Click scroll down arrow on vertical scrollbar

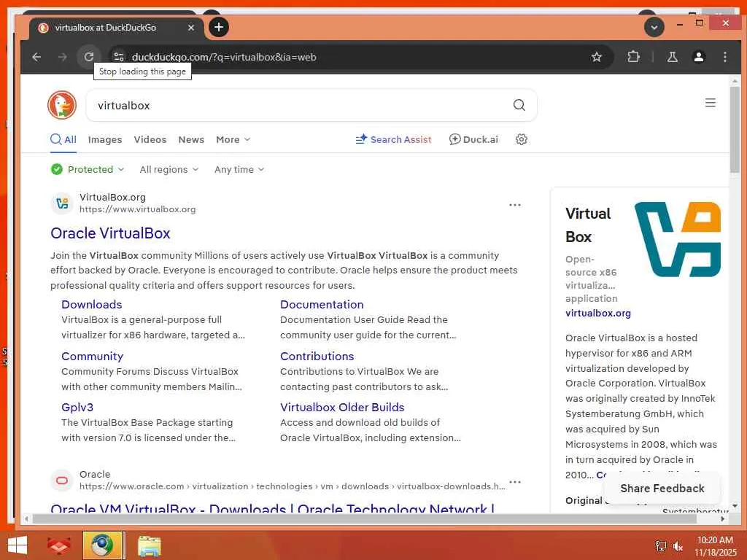735,506
